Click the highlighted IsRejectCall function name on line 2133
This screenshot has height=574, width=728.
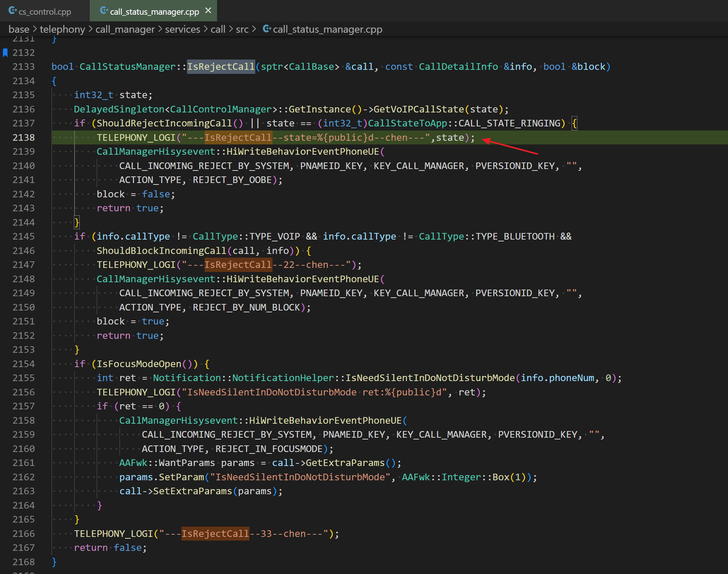point(221,67)
